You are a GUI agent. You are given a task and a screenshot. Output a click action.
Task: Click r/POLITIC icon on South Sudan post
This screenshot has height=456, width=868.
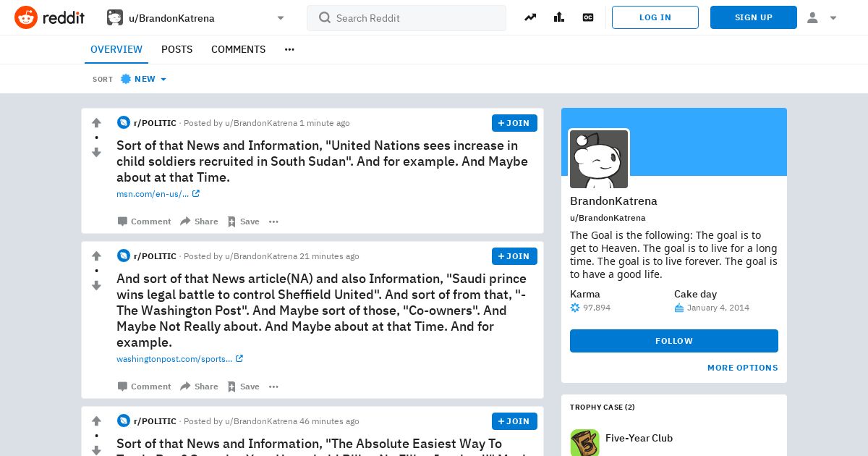[x=124, y=123]
